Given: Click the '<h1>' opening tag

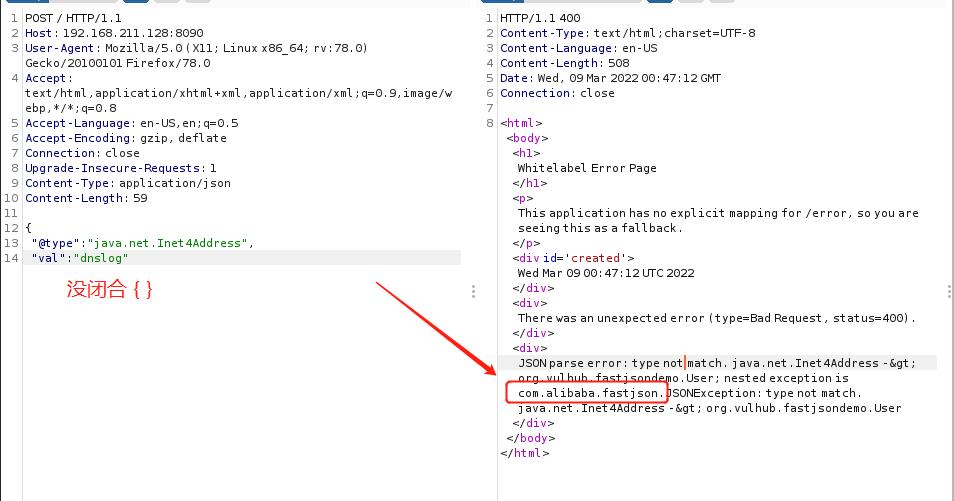Looking at the screenshot, I should [526, 153].
